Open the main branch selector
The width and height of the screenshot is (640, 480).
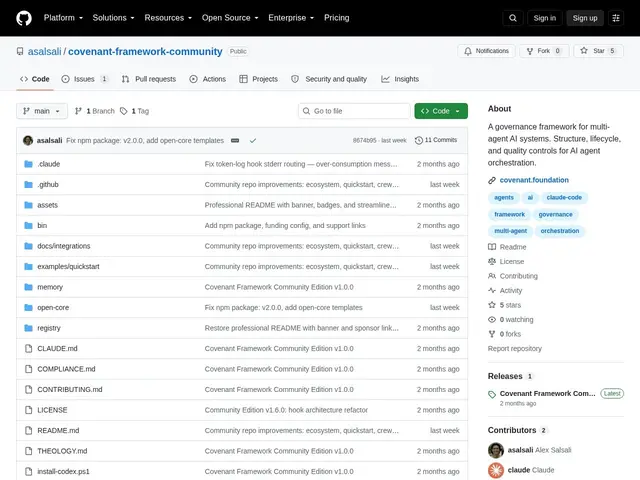pyautogui.click(x=42, y=111)
